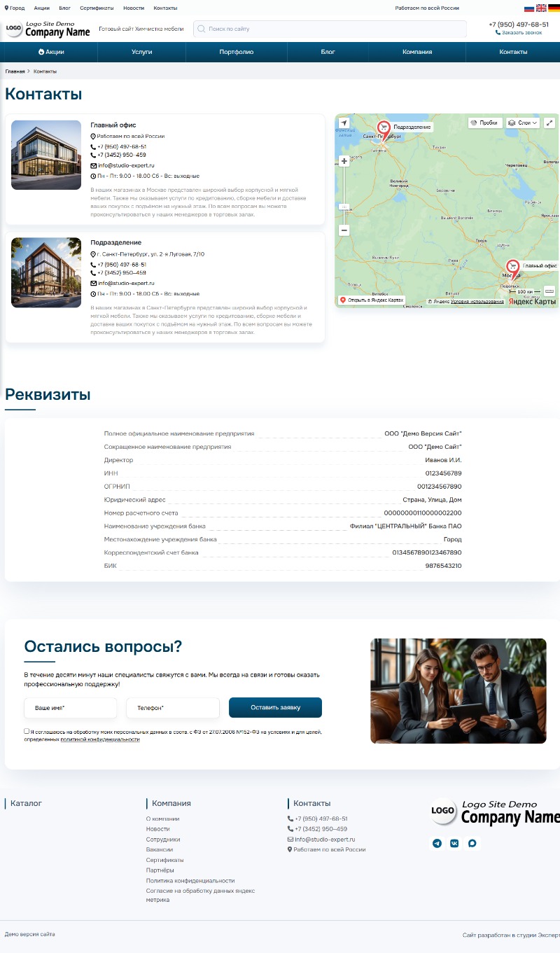Click the Company Name logo in header

point(48,29)
